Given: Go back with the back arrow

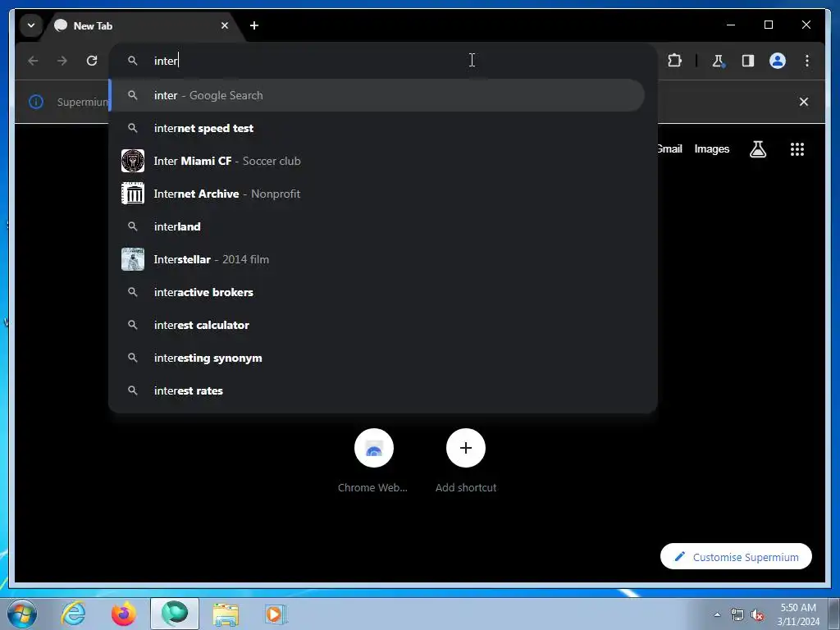Looking at the screenshot, I should tap(33, 61).
